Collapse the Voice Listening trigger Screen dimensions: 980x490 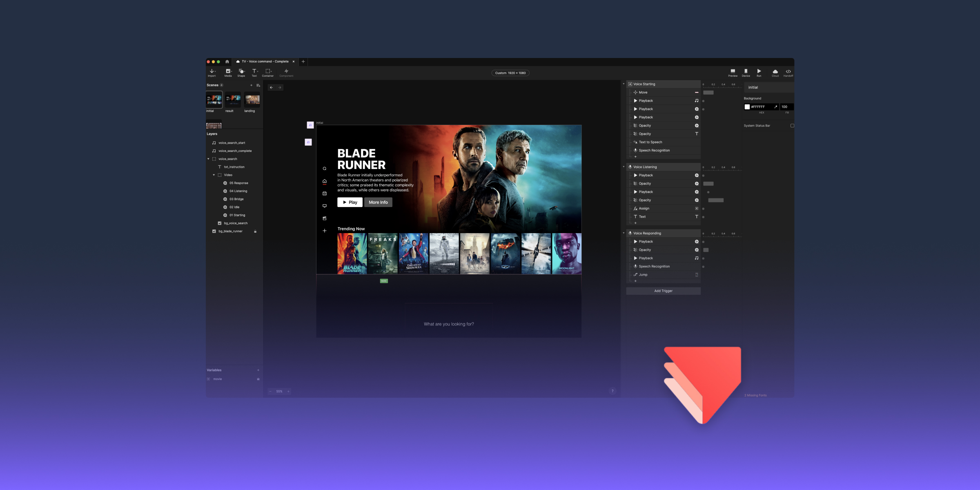tap(624, 167)
